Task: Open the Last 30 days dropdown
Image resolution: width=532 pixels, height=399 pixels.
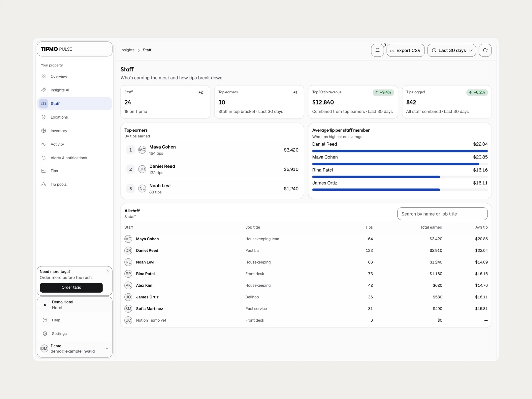Action: pos(452,50)
